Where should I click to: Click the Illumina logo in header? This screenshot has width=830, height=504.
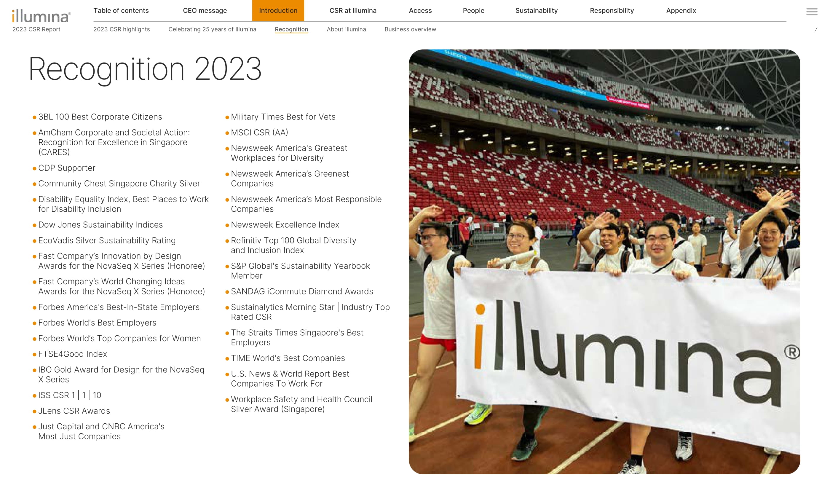[41, 16]
